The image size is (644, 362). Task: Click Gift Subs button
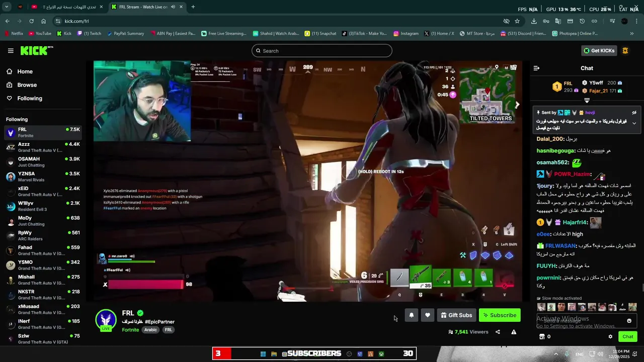[456, 315]
